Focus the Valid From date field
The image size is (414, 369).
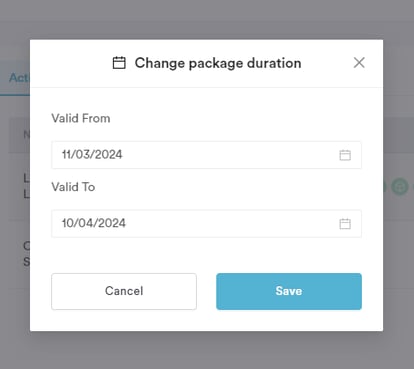pos(206,155)
